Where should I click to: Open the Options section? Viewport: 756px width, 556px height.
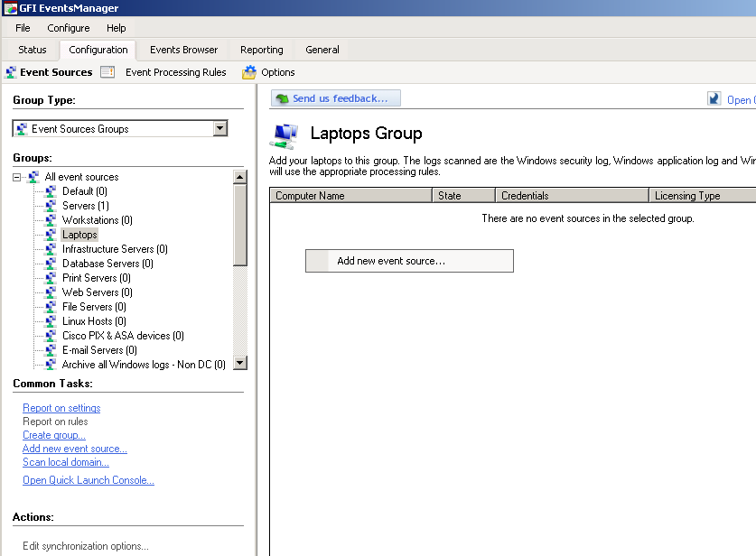[x=277, y=72]
